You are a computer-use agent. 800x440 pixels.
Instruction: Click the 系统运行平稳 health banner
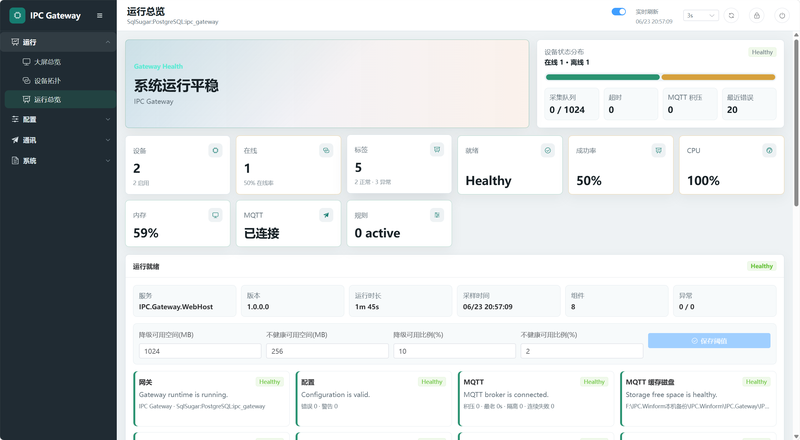coord(327,84)
